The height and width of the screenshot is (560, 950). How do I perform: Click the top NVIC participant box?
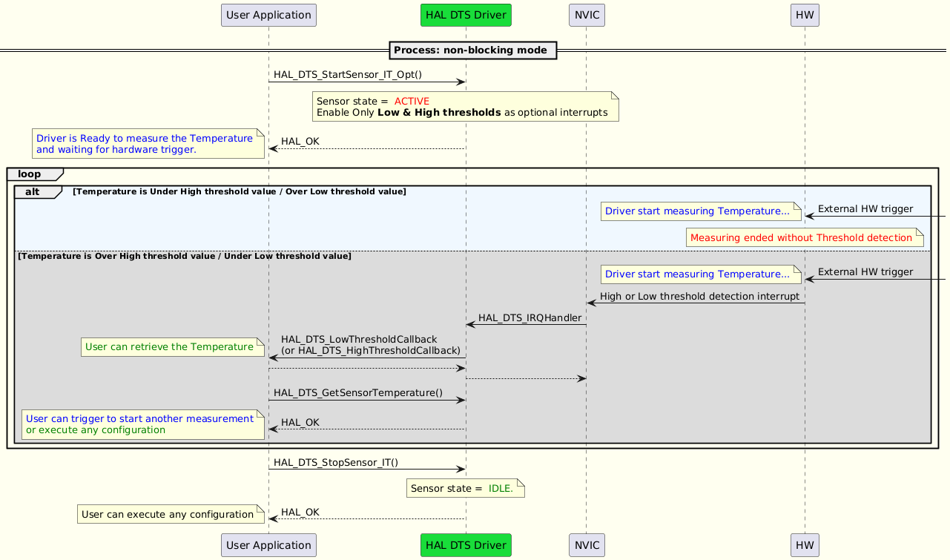coord(587,15)
